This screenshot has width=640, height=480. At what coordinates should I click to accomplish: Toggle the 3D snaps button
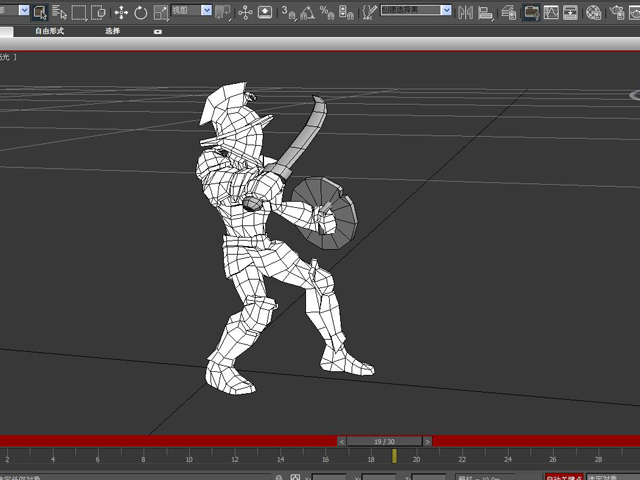[289, 12]
